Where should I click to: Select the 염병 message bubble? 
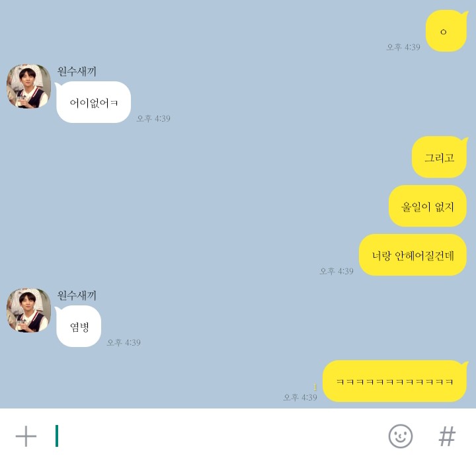click(x=78, y=327)
